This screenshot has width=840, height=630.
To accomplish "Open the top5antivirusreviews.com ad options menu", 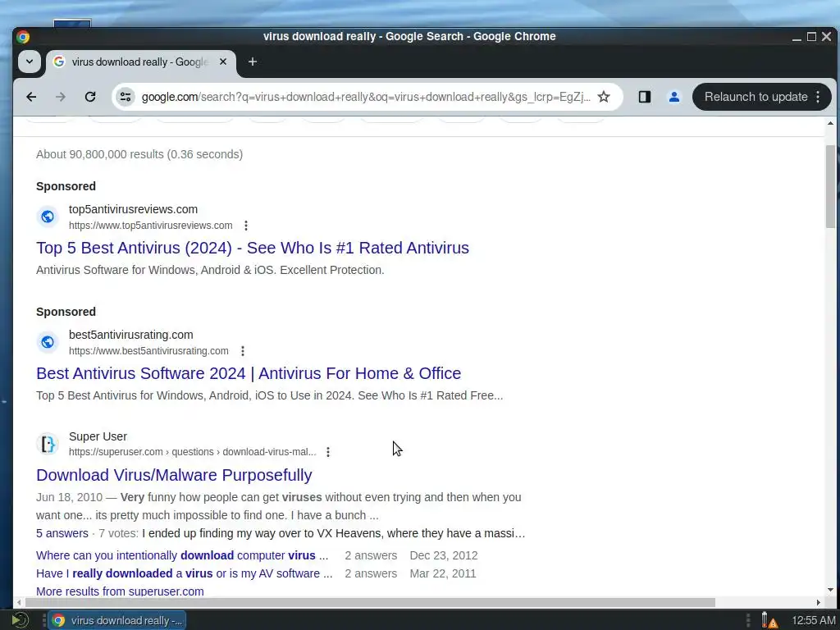I will point(246,226).
